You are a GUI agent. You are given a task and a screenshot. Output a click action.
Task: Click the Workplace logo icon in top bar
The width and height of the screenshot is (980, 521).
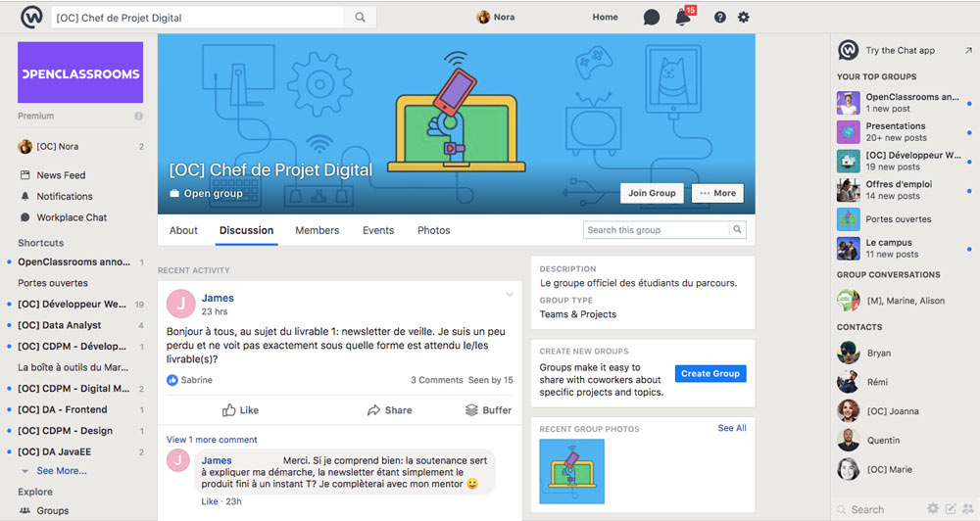(31, 17)
